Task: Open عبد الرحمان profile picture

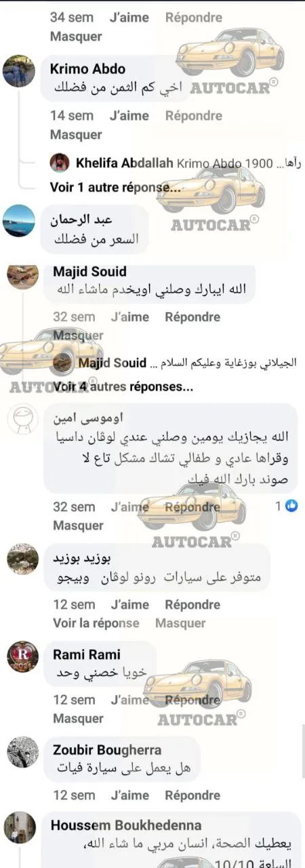Action: coord(19,220)
